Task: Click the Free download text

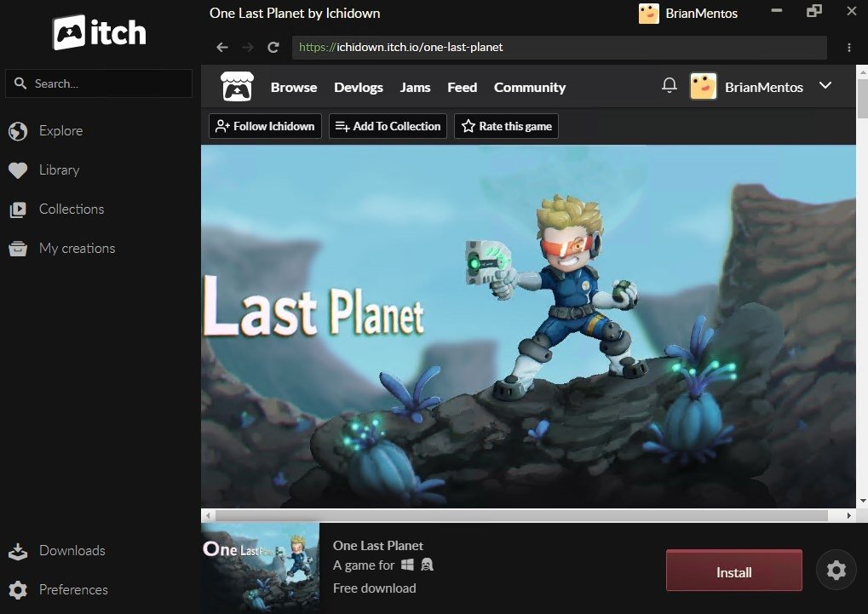Action: pyautogui.click(x=374, y=588)
